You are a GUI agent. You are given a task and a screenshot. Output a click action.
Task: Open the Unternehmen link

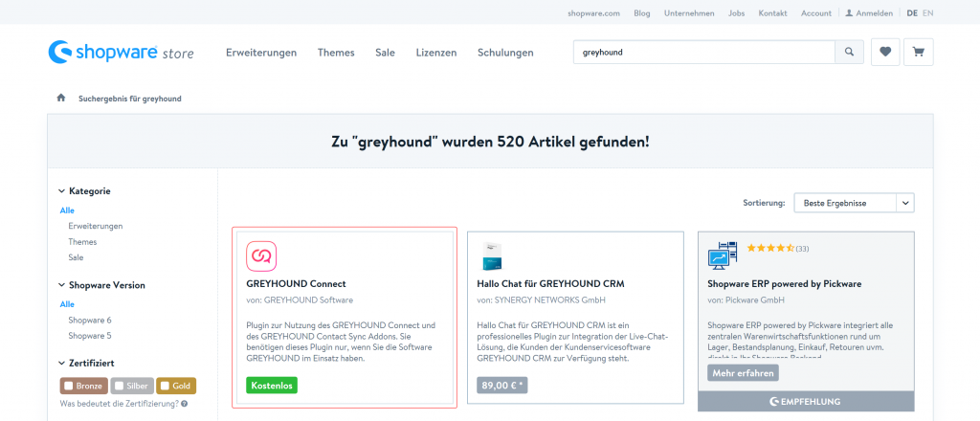pos(689,13)
